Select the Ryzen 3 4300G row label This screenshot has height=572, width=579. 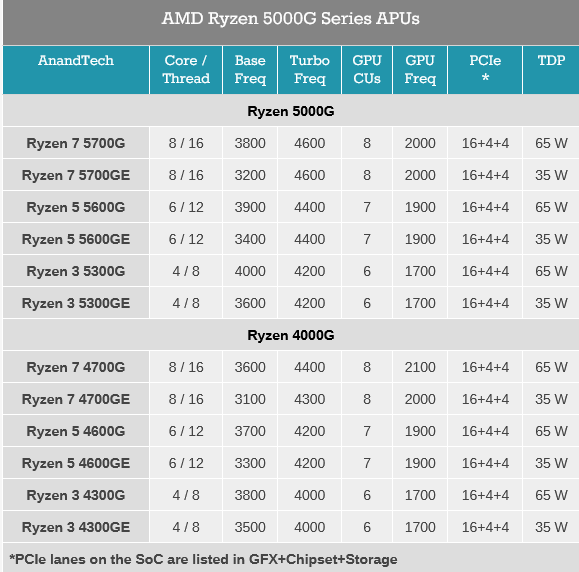point(76,495)
